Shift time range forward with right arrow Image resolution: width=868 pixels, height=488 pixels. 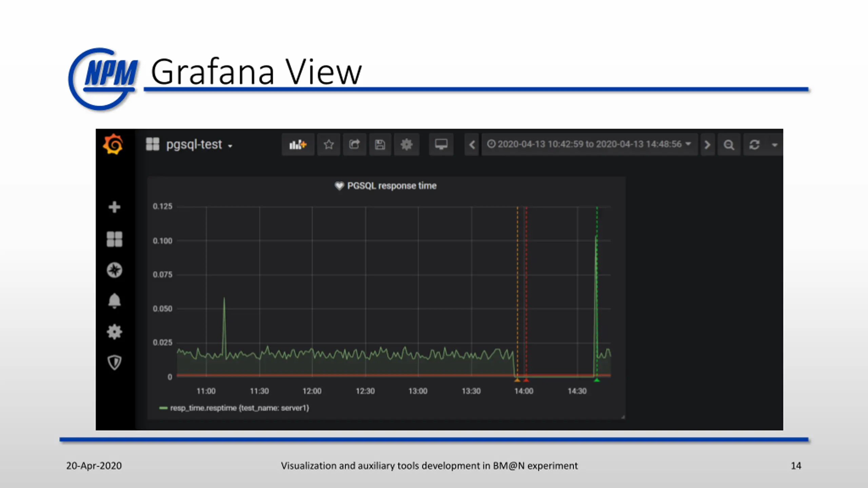[707, 145]
